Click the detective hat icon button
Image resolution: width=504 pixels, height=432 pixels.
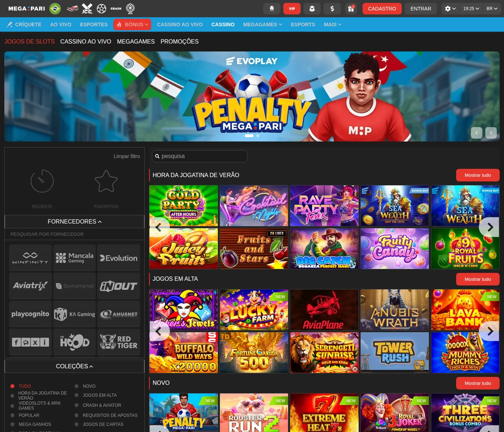(312, 9)
